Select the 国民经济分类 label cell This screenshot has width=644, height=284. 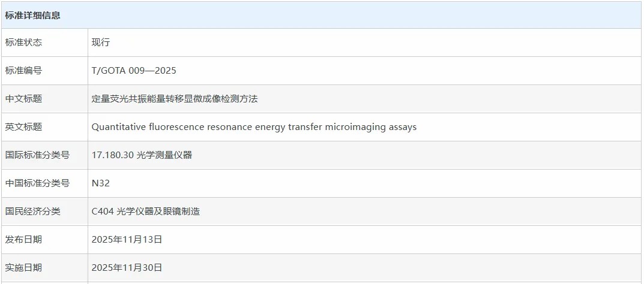(33, 212)
